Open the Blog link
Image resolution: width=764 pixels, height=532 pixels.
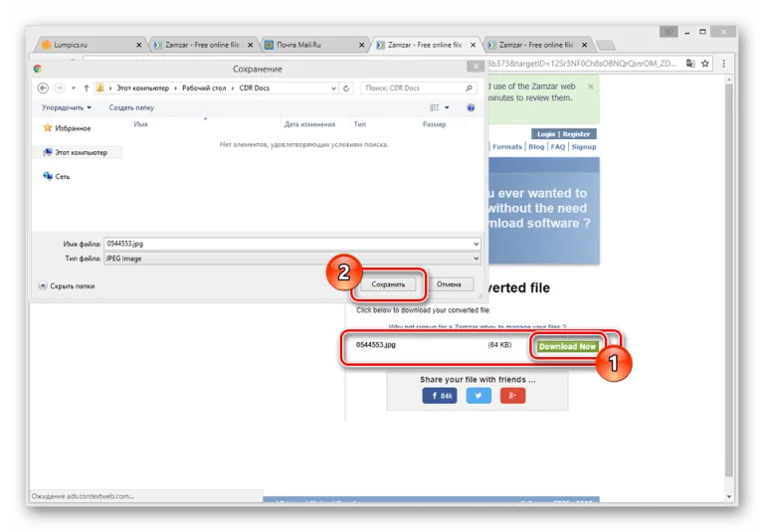(536, 146)
